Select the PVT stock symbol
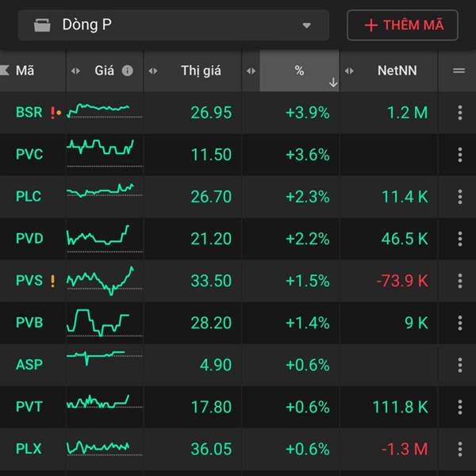 [x=29, y=407]
